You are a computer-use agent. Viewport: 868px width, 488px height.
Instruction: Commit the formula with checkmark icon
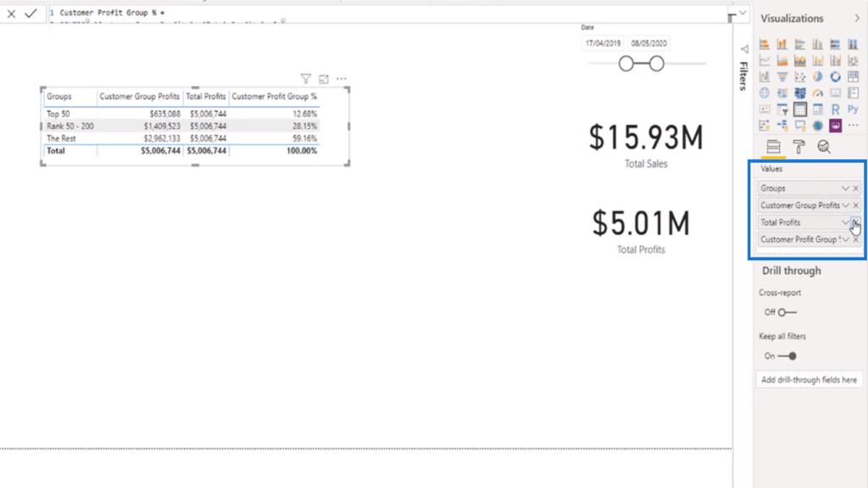click(31, 14)
